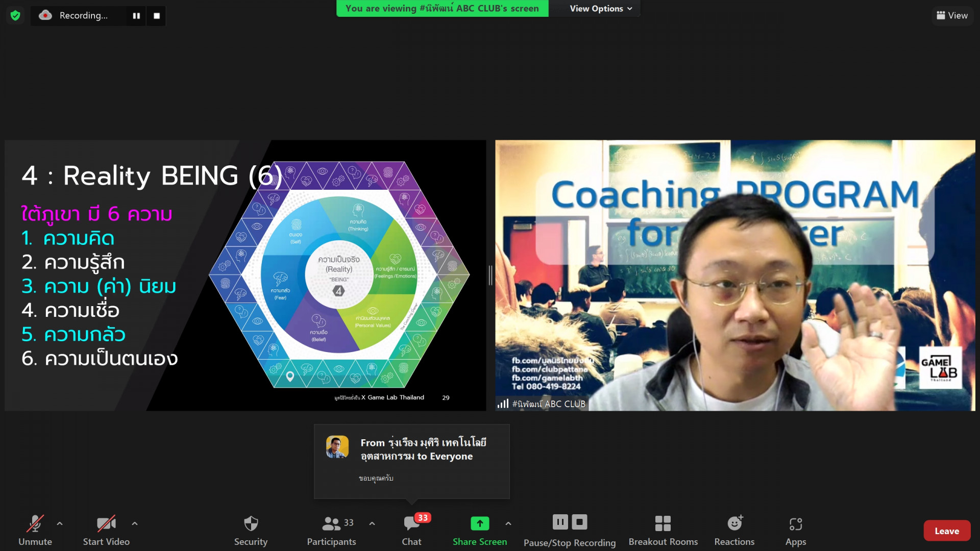This screenshot has width=980, height=551.
Task: Click the Share Screen green arrow
Action: 480,523
